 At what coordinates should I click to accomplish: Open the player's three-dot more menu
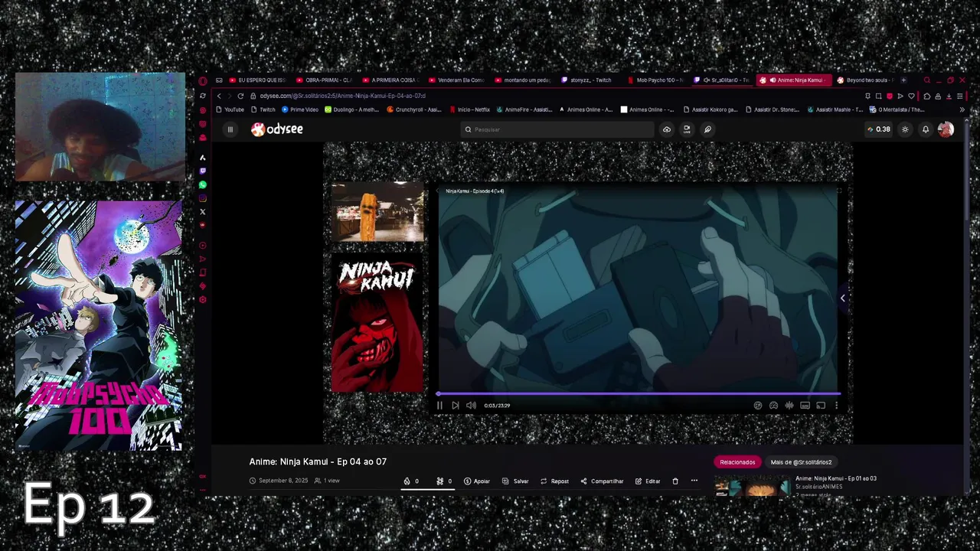[x=836, y=406]
